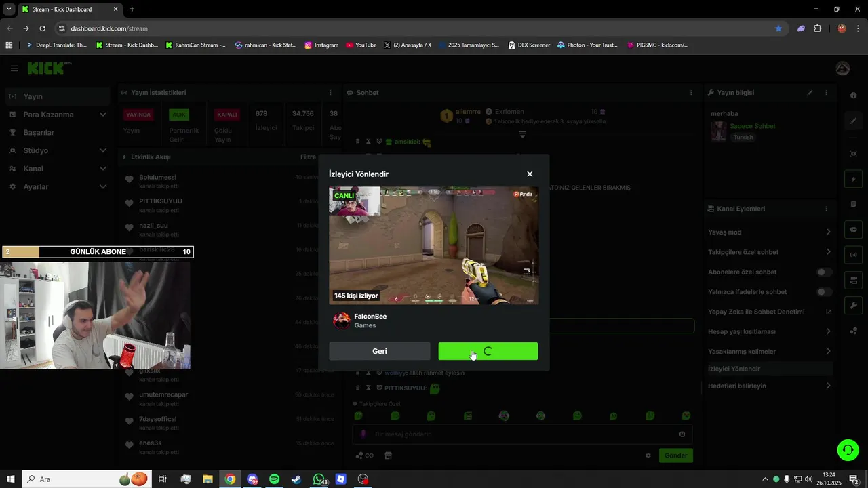Click the wrench icon in right rail

[853, 306]
